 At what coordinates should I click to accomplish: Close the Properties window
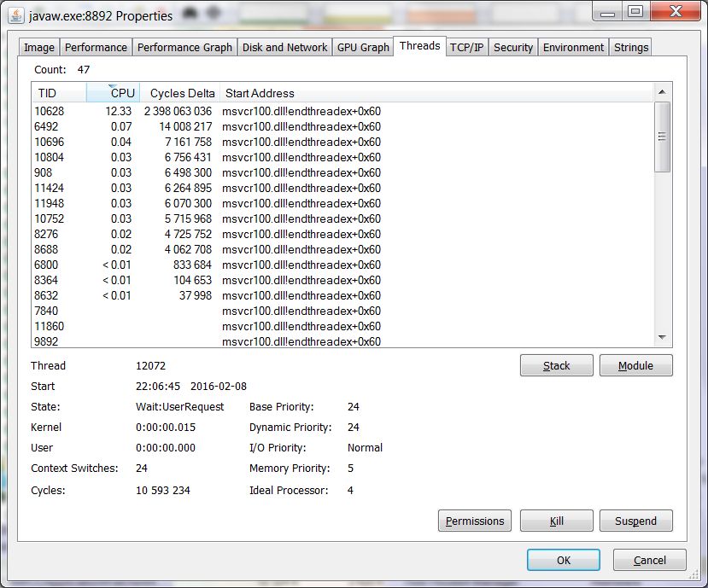[676, 12]
